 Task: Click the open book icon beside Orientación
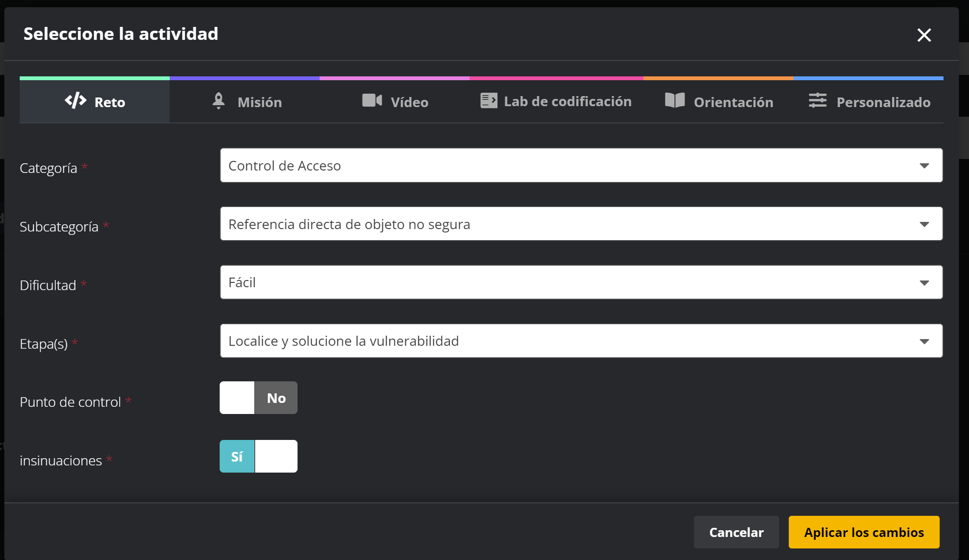[x=675, y=100]
